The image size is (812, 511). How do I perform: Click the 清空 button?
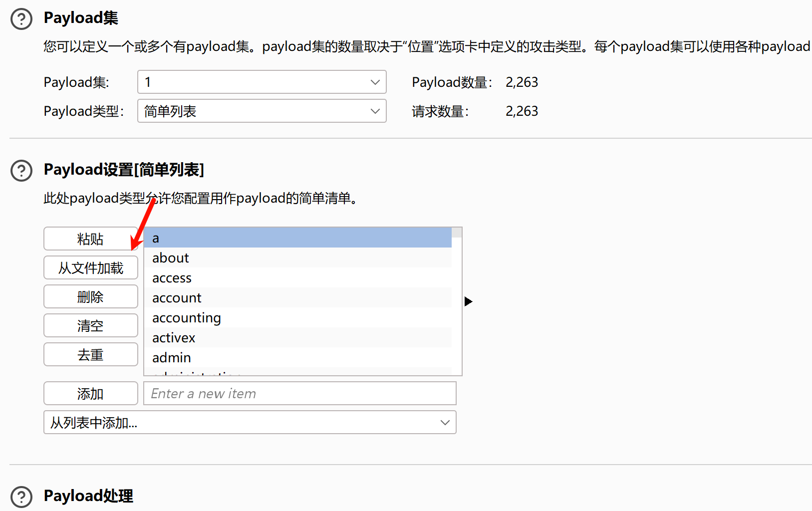point(90,325)
